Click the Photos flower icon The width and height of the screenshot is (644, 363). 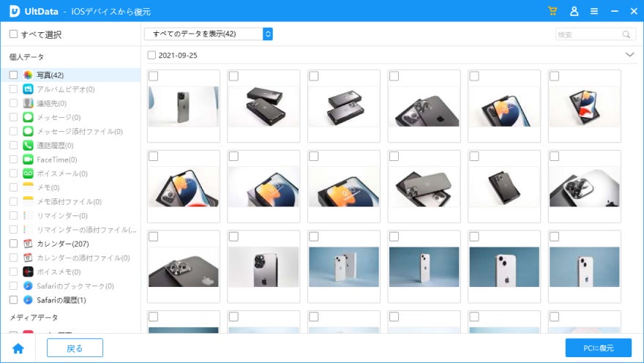tap(28, 75)
